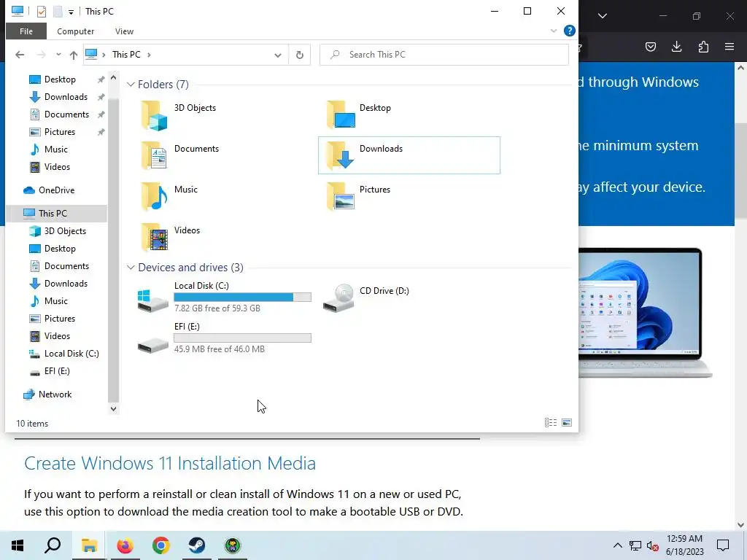Viewport: 747px width, 560px height.
Task: Click the navigation pane scroll down arrow
Action: click(x=113, y=408)
